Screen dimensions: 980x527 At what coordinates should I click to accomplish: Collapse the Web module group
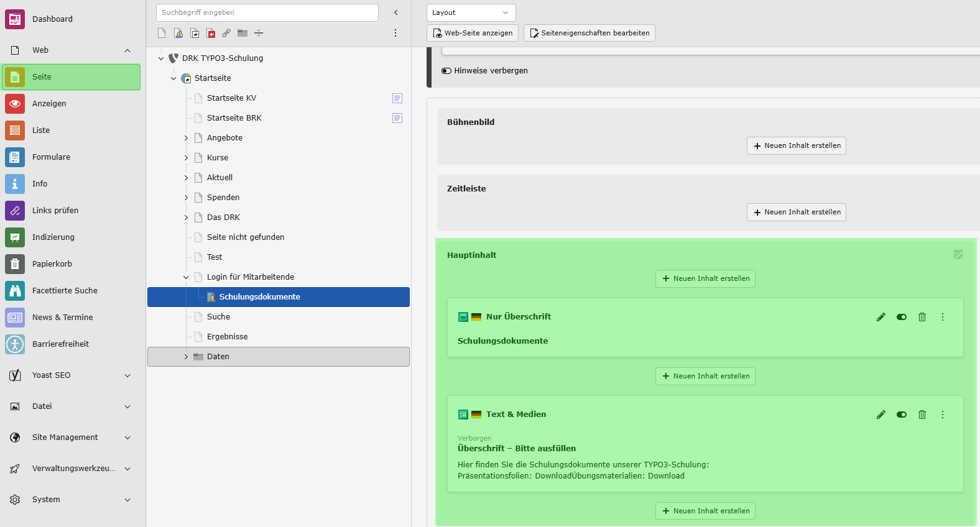[127, 50]
